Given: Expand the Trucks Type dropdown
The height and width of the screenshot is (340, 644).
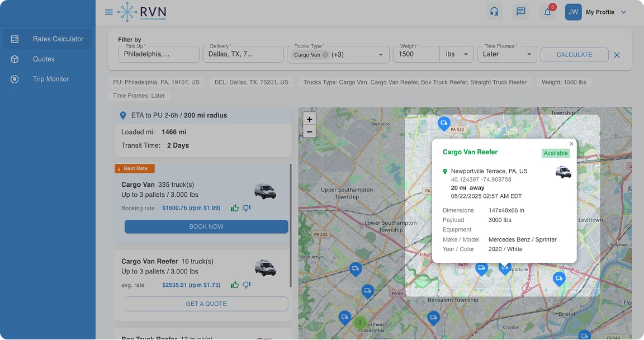Looking at the screenshot, I should 380,55.
